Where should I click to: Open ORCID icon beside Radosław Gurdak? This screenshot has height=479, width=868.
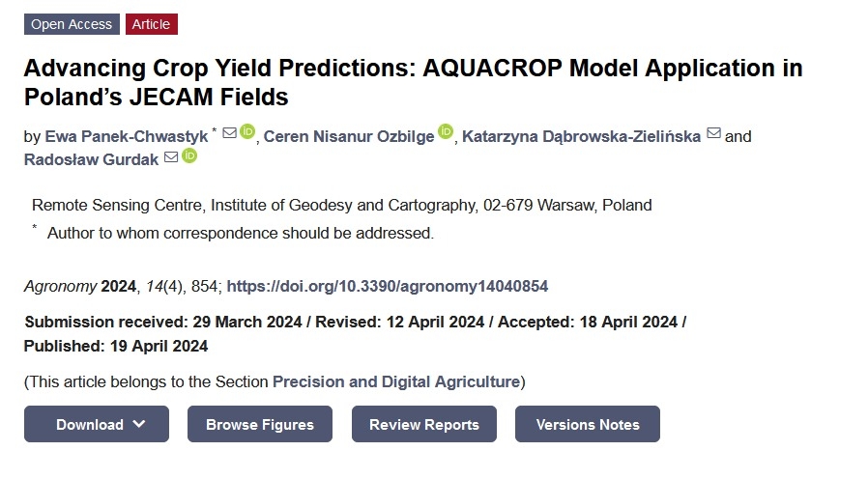pos(189,155)
